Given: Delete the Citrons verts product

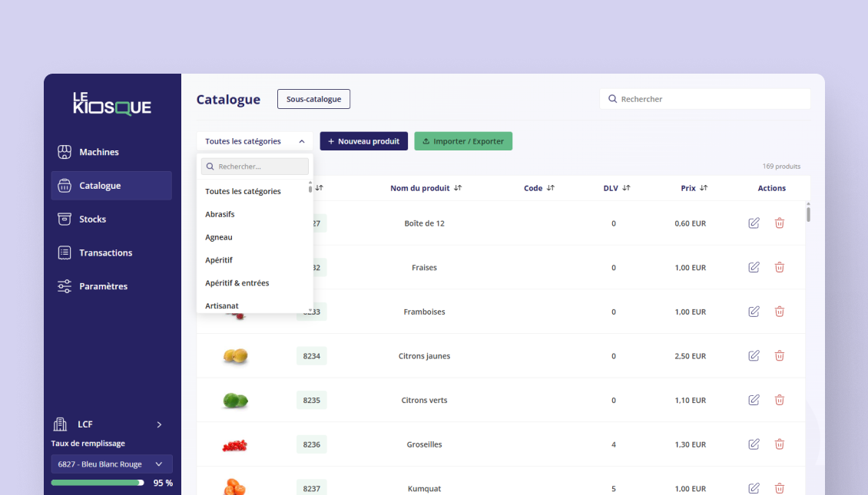Looking at the screenshot, I should (x=780, y=400).
